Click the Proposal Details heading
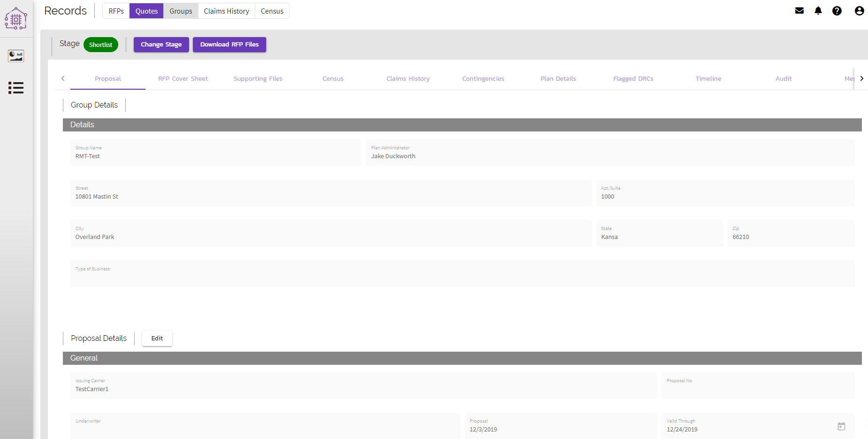This screenshot has height=439, width=868. (x=99, y=339)
